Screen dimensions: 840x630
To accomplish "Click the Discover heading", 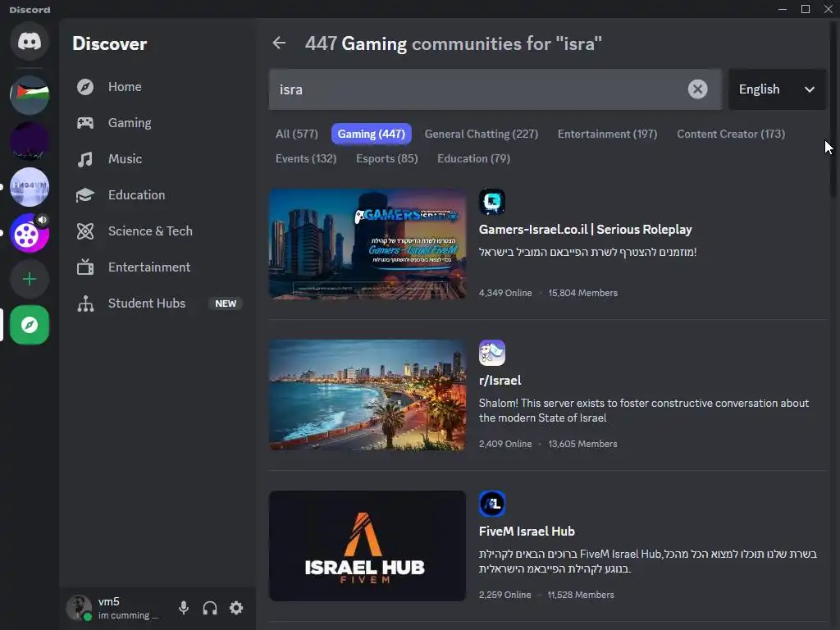I will (x=109, y=43).
